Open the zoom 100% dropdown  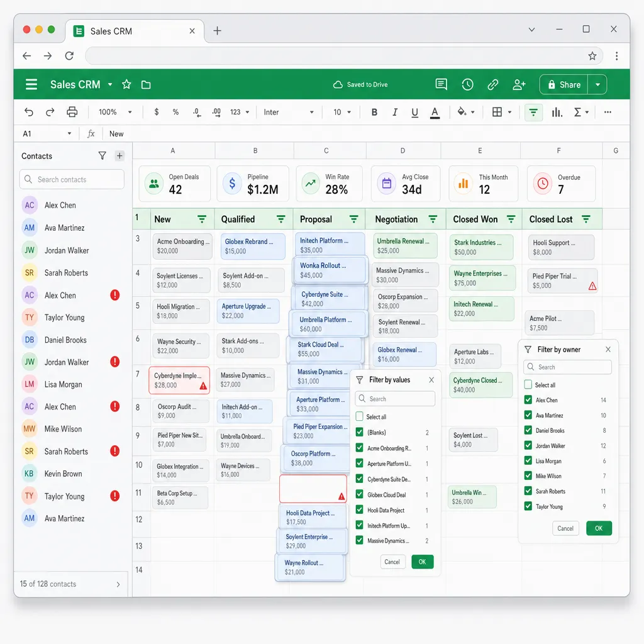(x=116, y=112)
